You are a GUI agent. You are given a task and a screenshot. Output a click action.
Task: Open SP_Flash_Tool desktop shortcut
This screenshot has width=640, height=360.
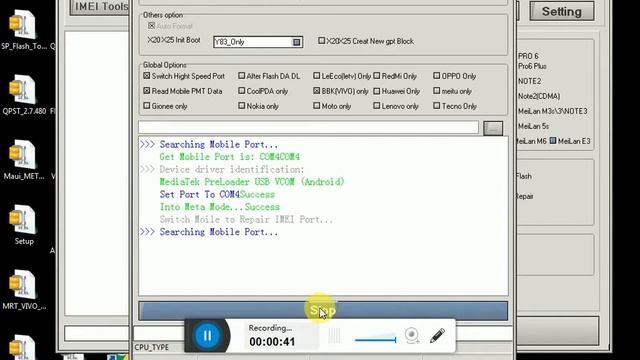(24, 31)
